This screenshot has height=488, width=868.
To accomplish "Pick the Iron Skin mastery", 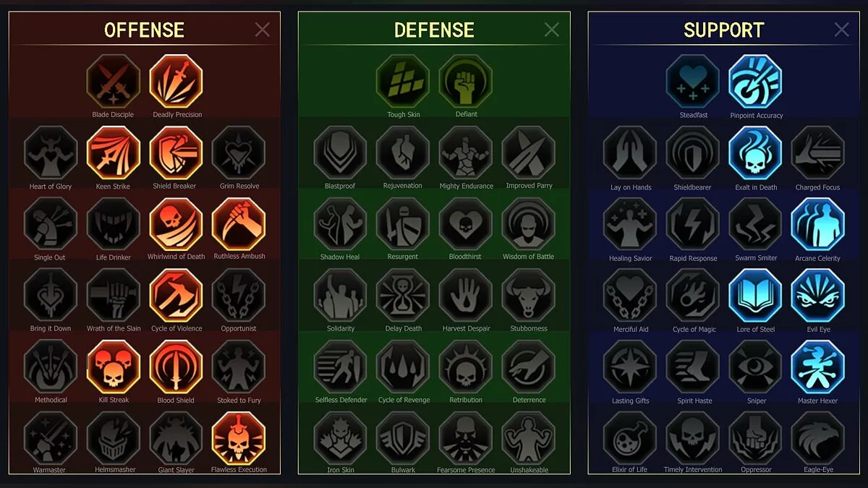I will tap(340, 438).
